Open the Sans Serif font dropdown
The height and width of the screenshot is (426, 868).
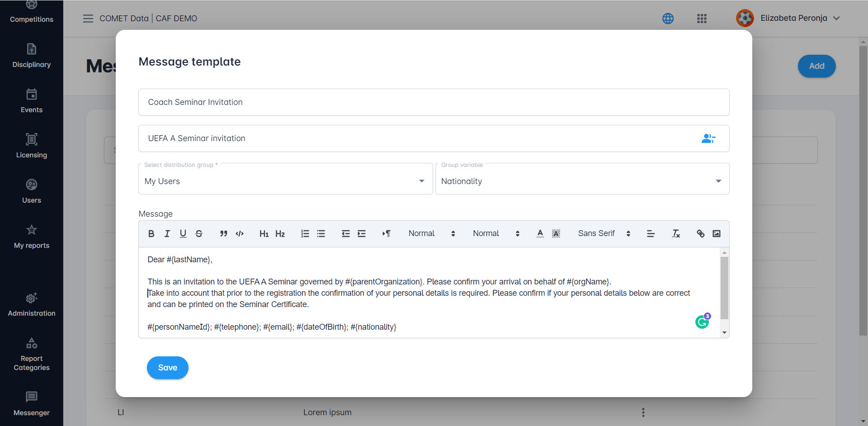pos(604,234)
